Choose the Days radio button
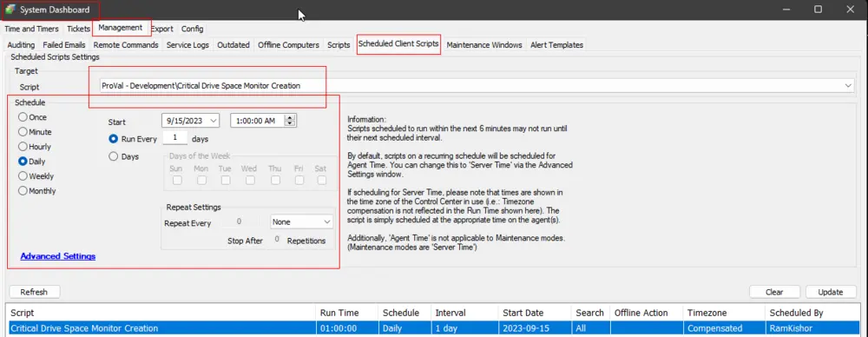The width and height of the screenshot is (868, 337). click(114, 156)
